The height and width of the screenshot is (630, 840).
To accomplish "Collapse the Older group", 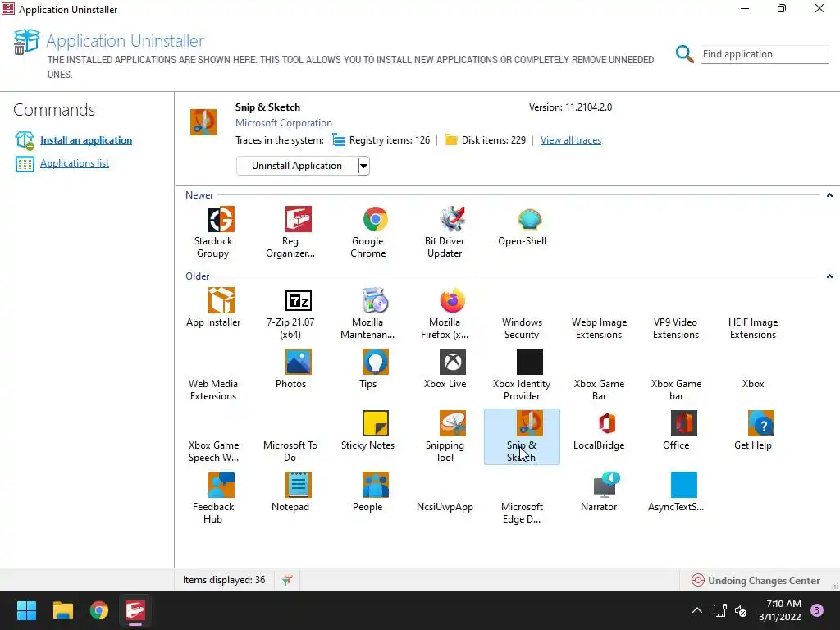I will coord(829,276).
